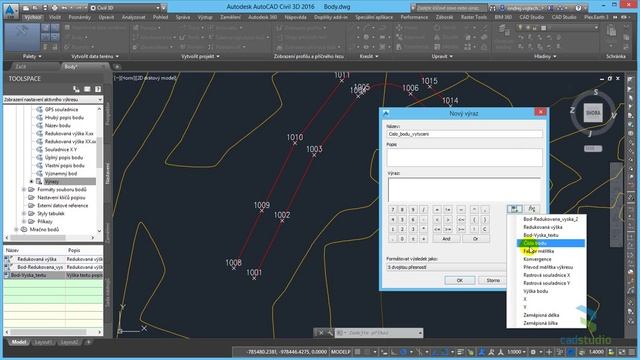Expand the Příkazy tree node

point(24,222)
